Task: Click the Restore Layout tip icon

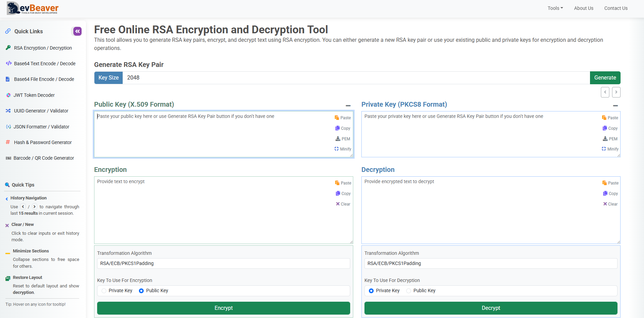Action: click(8, 279)
